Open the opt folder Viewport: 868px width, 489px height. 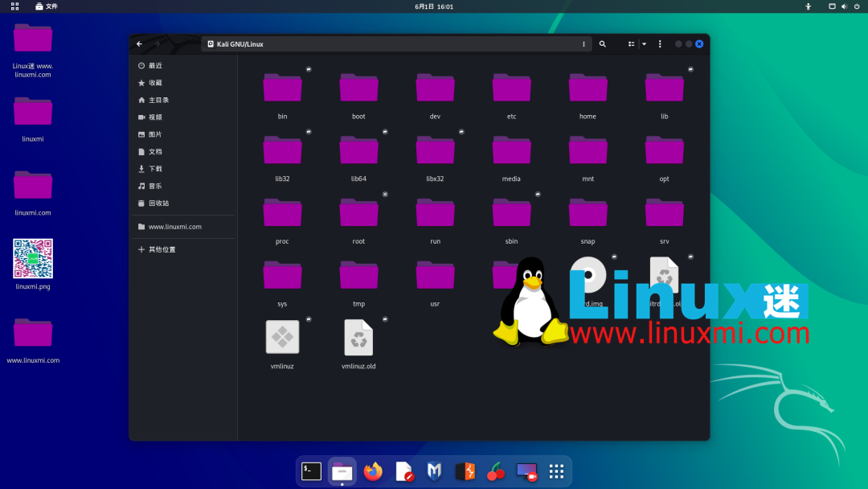[x=665, y=150]
